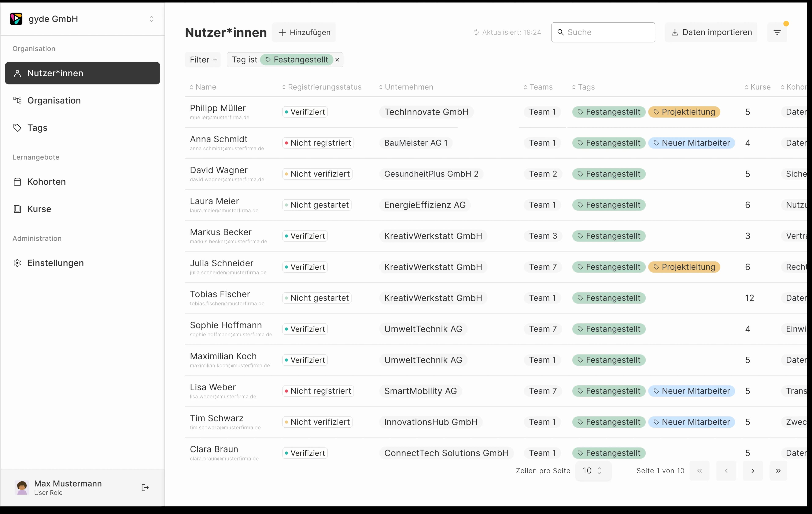812x514 pixels.
Task: Click Festangestellt tag in Tobias Fischer's row
Action: (x=609, y=298)
